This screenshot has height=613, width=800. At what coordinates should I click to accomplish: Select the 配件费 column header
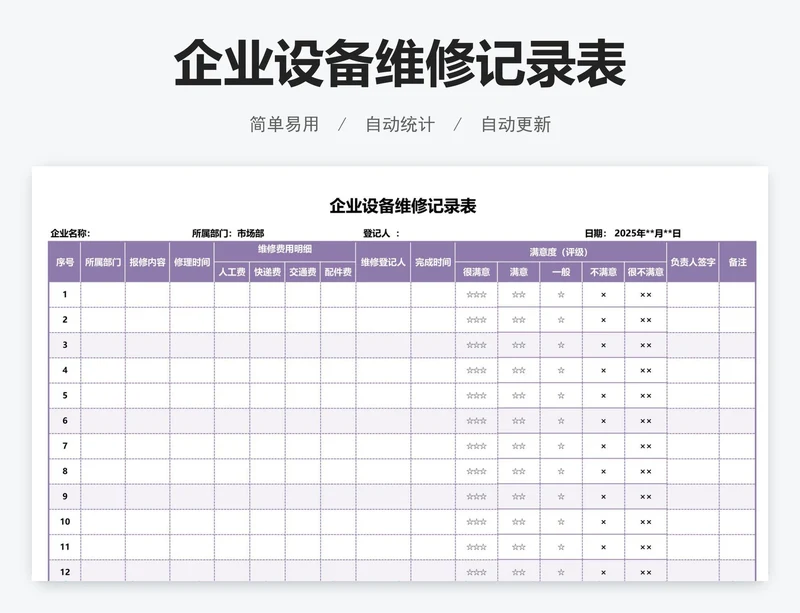point(338,273)
